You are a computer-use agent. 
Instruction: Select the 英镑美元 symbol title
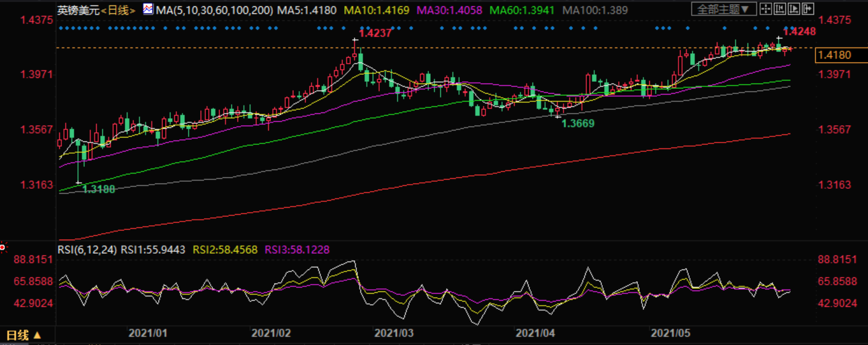pyautogui.click(x=80, y=10)
